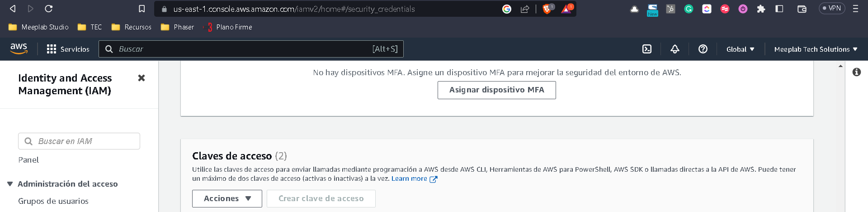Open the info panel icon
Screen dimensions: 868x212
(857, 72)
